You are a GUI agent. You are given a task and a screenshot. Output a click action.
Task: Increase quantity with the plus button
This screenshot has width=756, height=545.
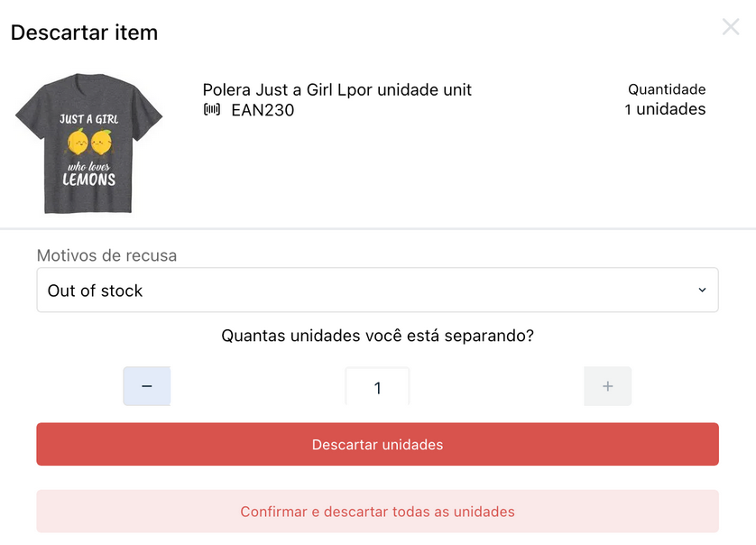[x=607, y=386]
